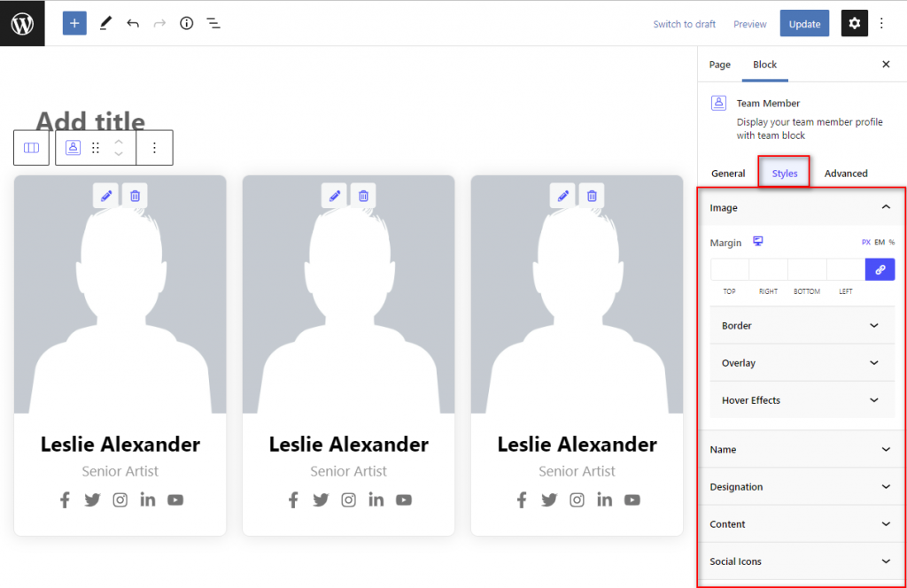Viewport: 907px width, 588px height.
Task: Click the Top margin input
Action: (730, 269)
